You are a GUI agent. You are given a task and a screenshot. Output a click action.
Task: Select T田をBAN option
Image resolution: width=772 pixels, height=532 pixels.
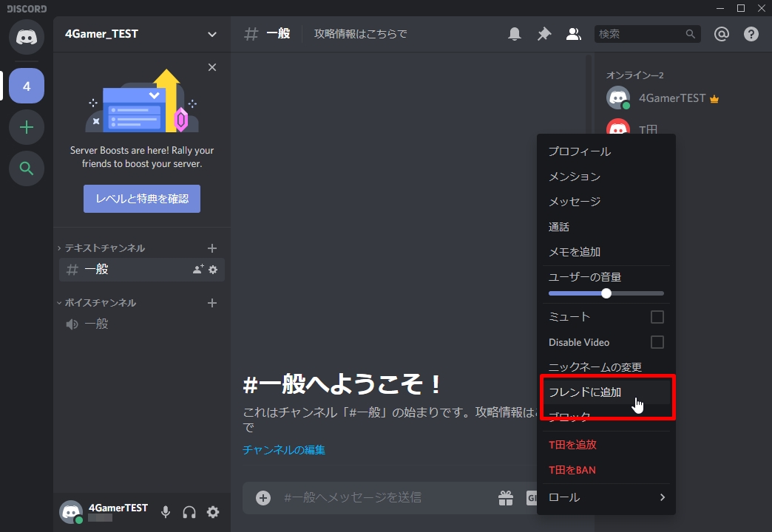point(606,470)
